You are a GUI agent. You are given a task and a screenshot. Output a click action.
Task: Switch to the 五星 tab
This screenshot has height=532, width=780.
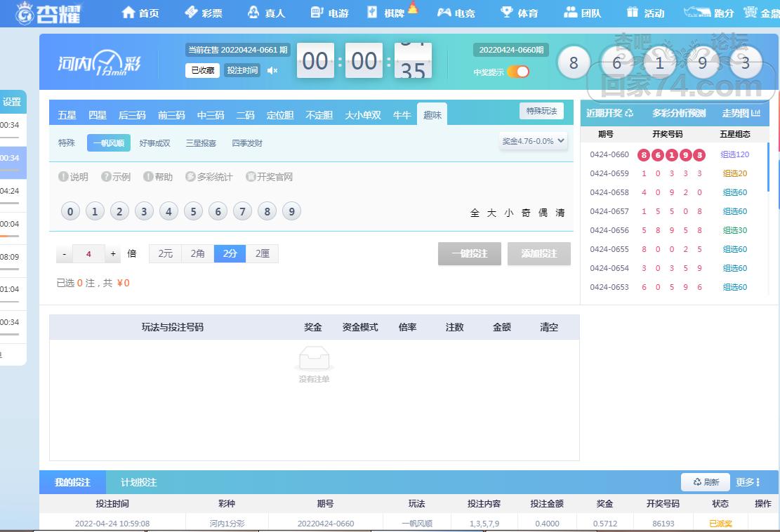point(67,115)
